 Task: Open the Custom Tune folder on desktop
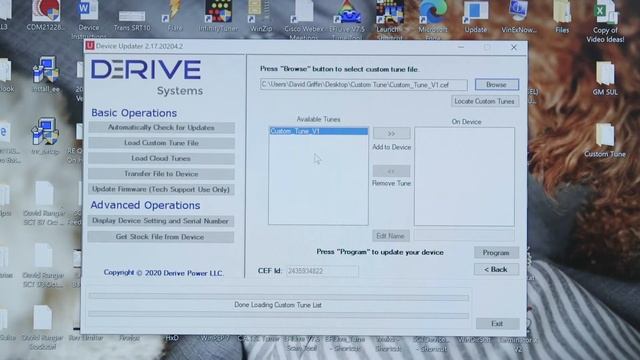pos(604,141)
